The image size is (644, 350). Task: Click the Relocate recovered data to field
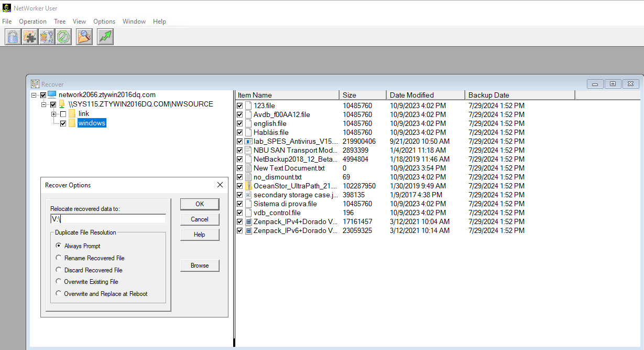click(x=108, y=219)
